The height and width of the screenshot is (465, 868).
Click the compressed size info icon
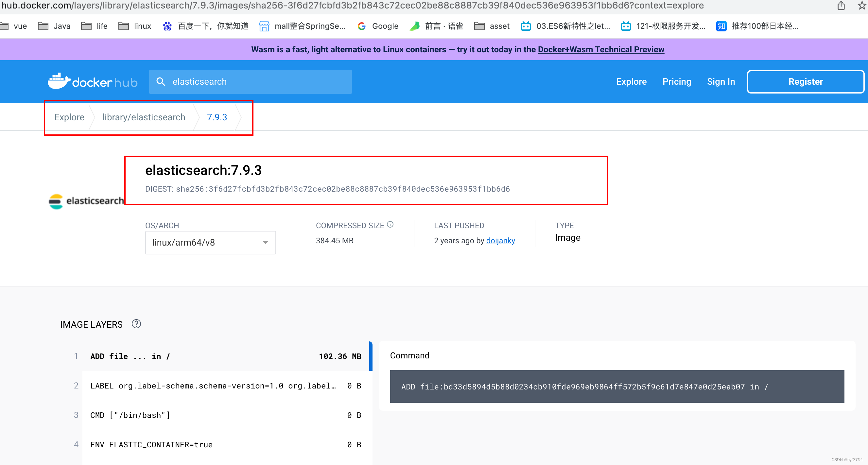click(x=390, y=224)
